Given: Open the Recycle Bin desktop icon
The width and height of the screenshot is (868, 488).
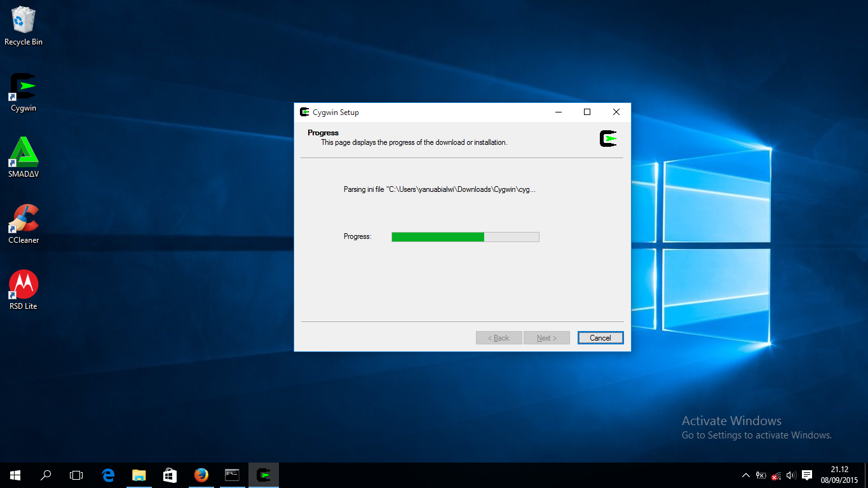Looking at the screenshot, I should 24,27.
